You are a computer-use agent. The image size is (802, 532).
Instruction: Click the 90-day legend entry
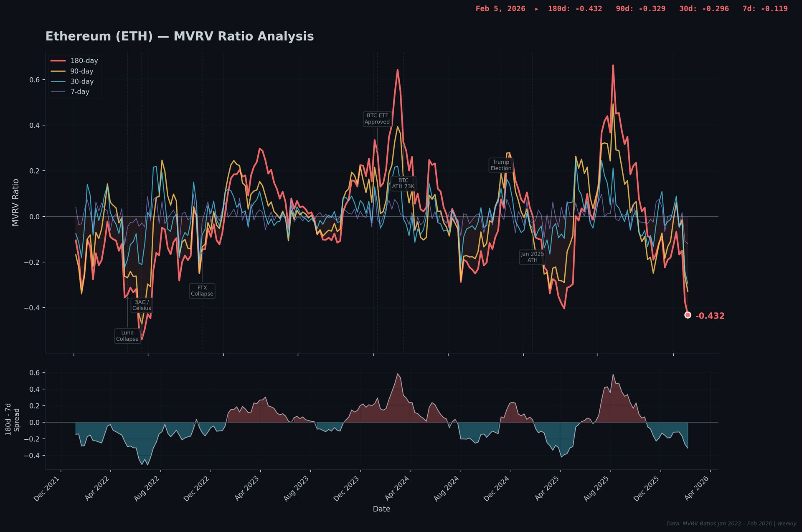[81, 71]
